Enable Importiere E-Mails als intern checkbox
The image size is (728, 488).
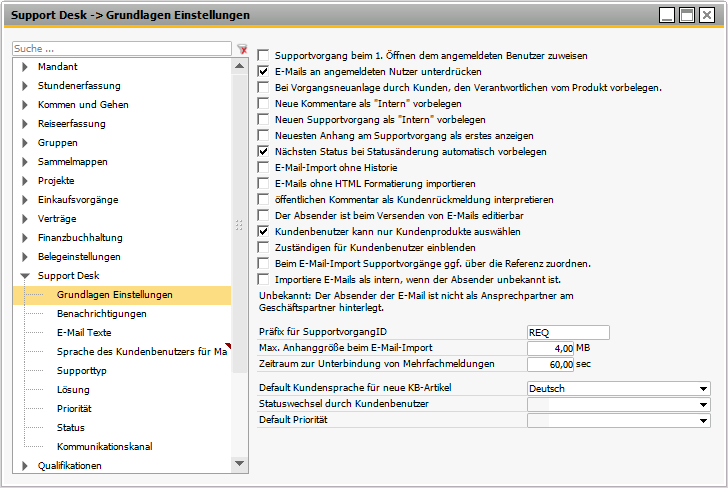point(263,280)
